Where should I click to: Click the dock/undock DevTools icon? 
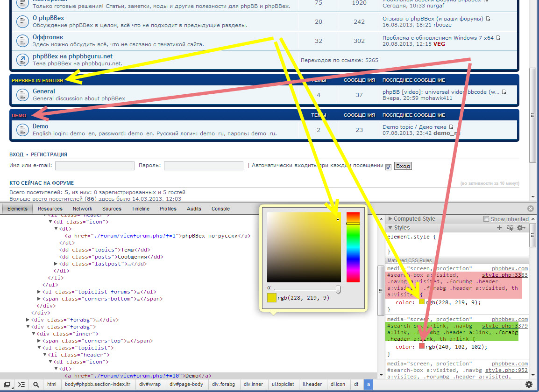point(7,385)
